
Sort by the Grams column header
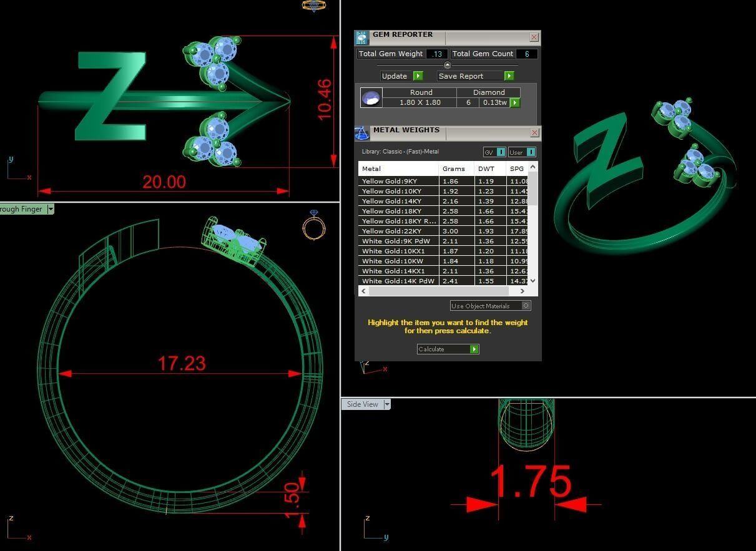point(456,169)
